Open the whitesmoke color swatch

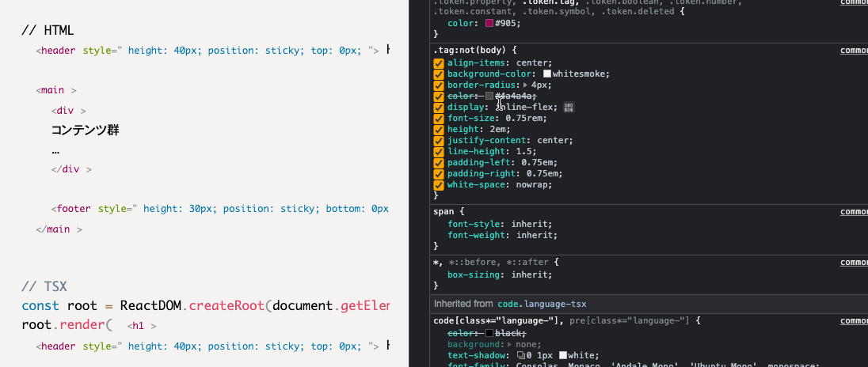pos(547,74)
